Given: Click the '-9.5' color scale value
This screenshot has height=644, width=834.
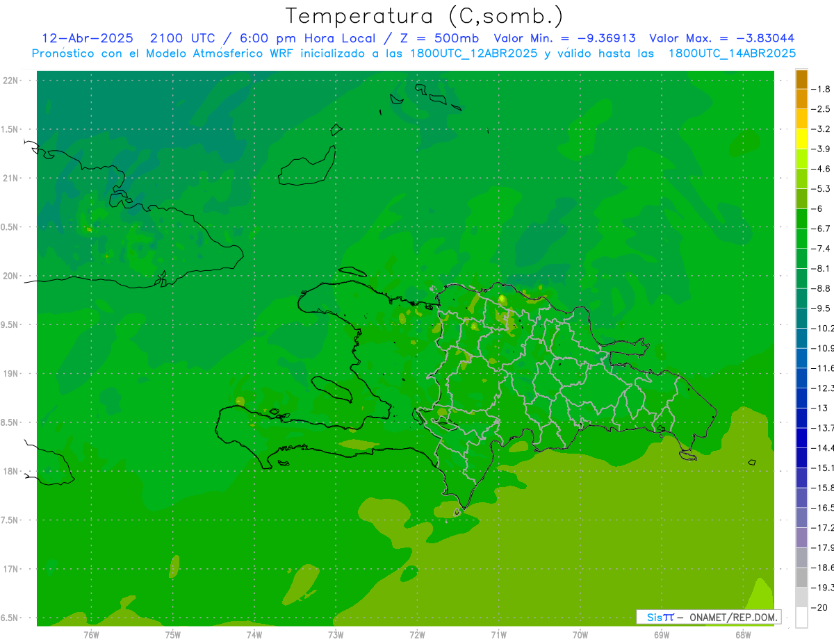Looking at the screenshot, I should [821, 308].
